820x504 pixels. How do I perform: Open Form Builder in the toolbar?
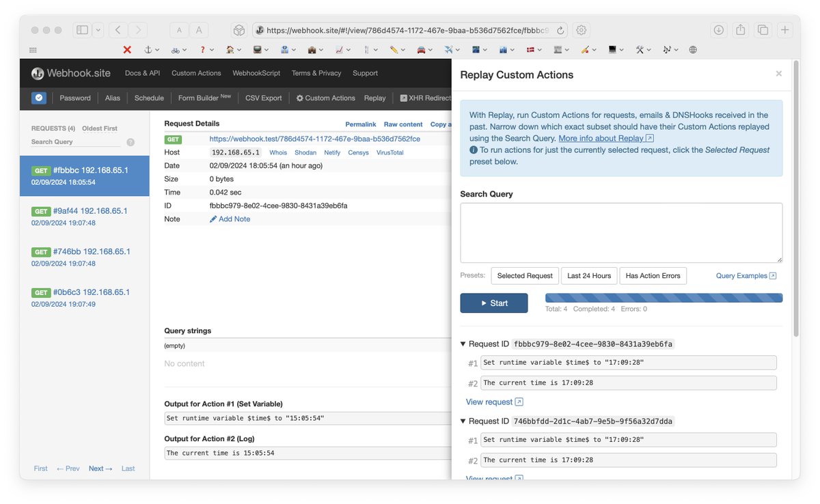point(204,98)
